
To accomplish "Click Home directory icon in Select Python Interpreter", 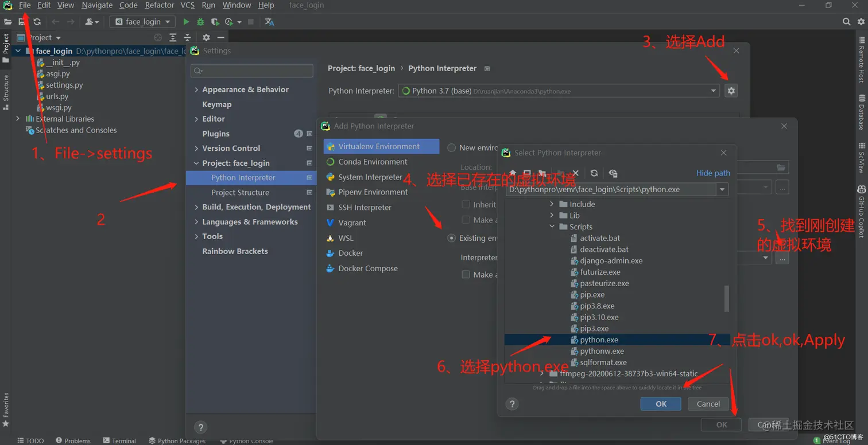I will [x=513, y=173].
